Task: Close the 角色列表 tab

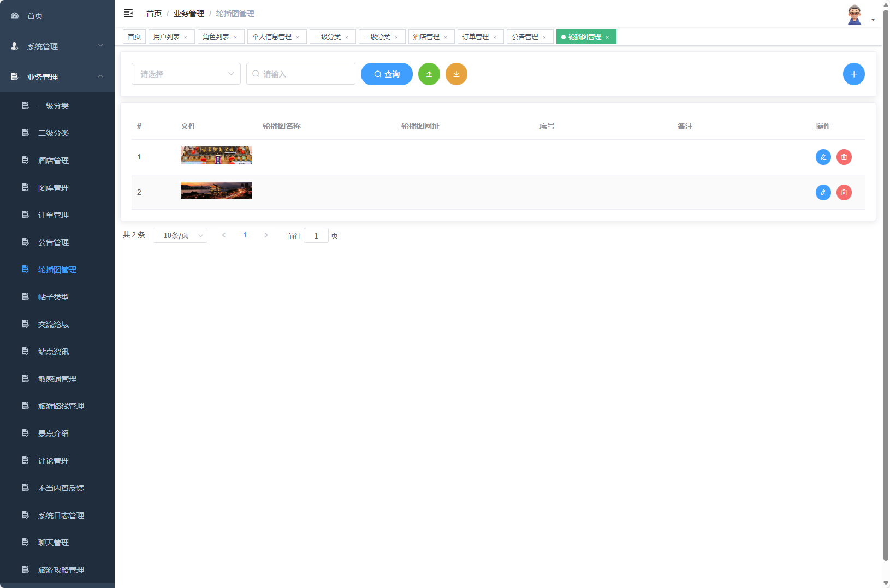Action: click(236, 37)
